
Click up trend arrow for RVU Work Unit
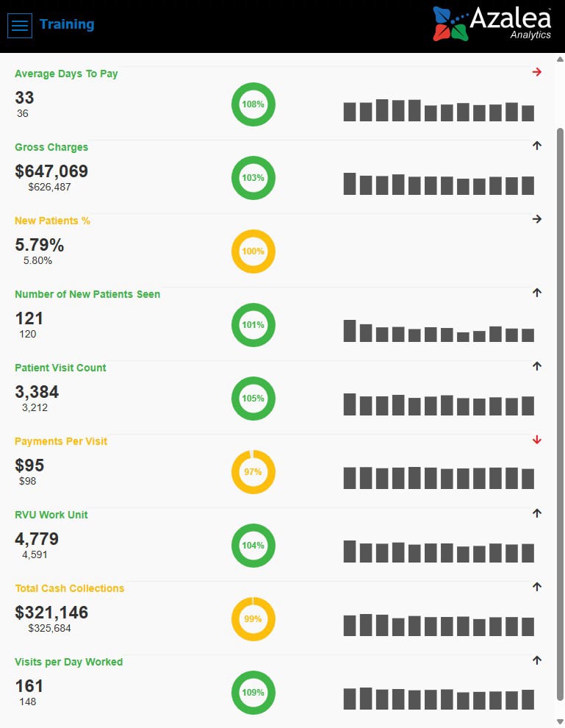point(537,513)
